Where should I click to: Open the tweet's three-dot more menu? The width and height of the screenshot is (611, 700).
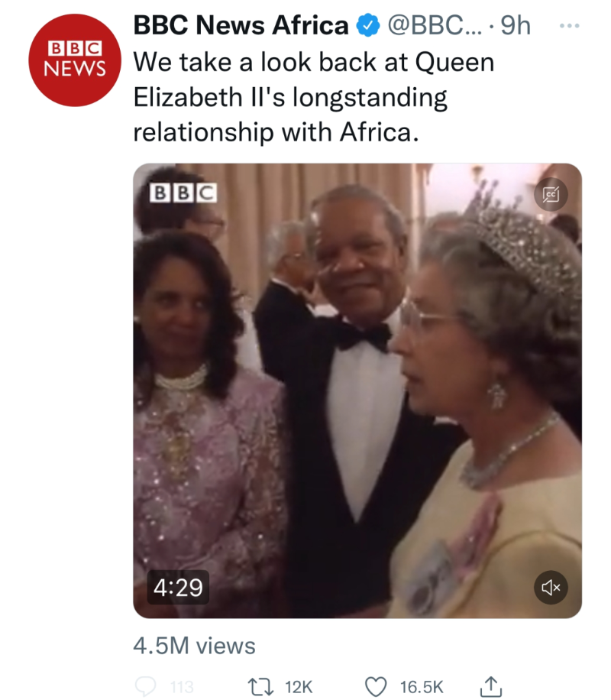tap(570, 25)
